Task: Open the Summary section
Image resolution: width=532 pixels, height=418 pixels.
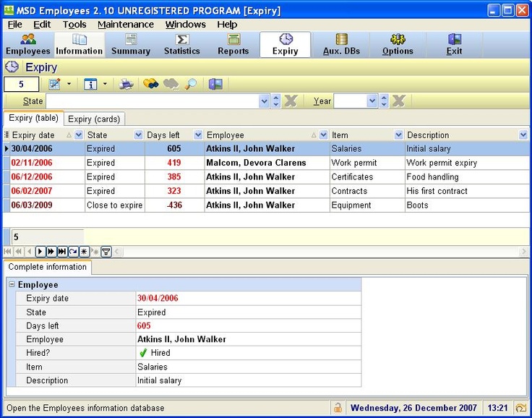Action: pyautogui.click(x=131, y=45)
